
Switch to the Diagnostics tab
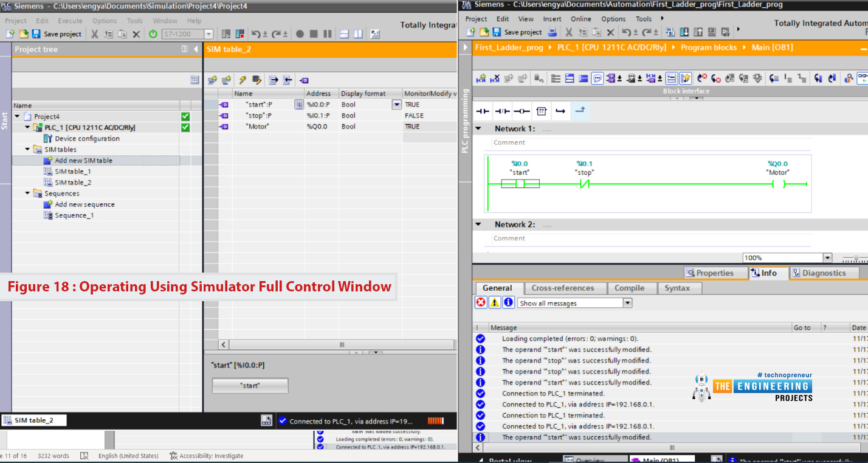(824, 273)
